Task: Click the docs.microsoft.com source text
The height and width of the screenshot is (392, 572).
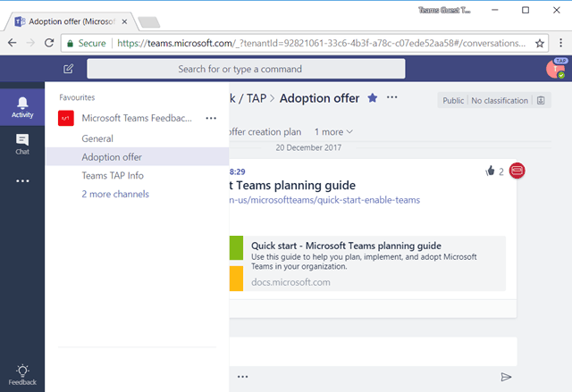Action: (x=290, y=282)
